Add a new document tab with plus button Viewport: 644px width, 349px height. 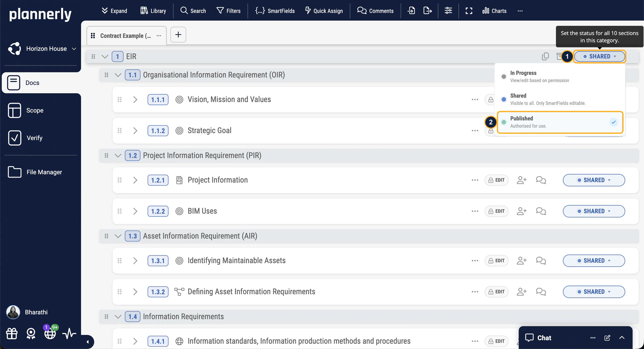tap(178, 34)
